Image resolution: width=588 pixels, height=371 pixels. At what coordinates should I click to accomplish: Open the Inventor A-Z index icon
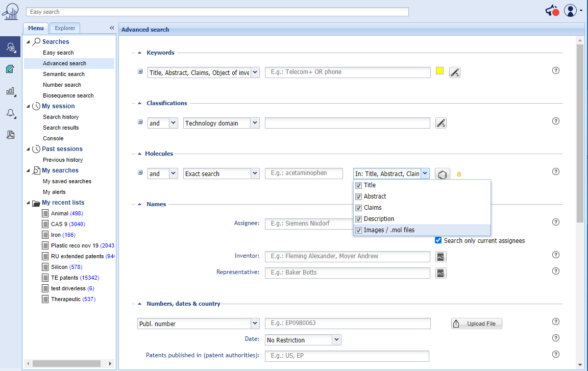click(440, 257)
